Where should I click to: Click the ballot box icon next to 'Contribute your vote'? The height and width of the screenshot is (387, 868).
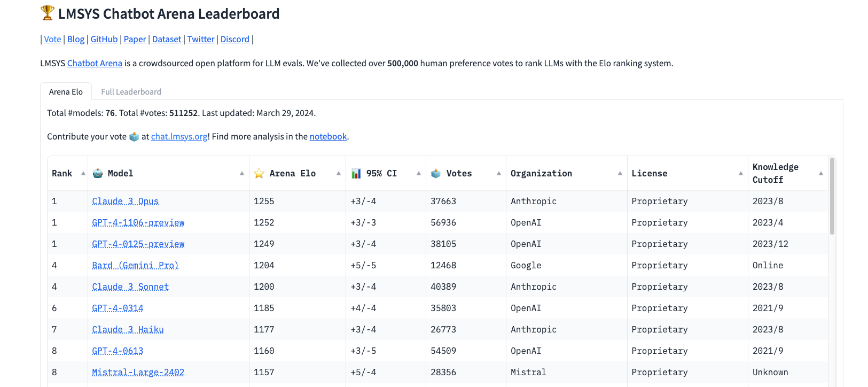tap(134, 137)
